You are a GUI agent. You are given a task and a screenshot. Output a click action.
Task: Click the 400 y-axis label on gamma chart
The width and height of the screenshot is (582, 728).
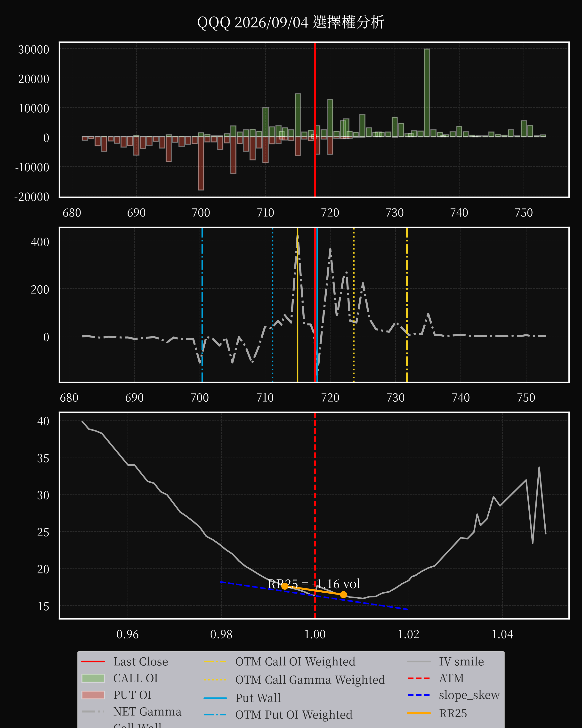(40, 242)
